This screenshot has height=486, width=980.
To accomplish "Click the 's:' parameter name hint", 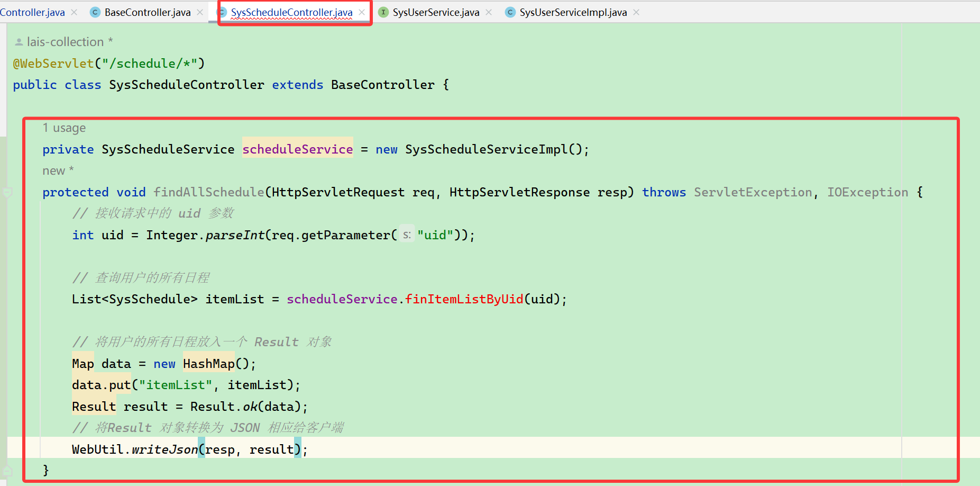I will point(407,235).
